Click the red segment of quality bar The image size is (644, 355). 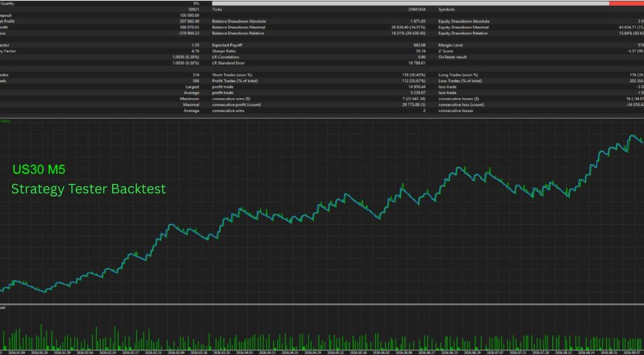pos(627,3)
